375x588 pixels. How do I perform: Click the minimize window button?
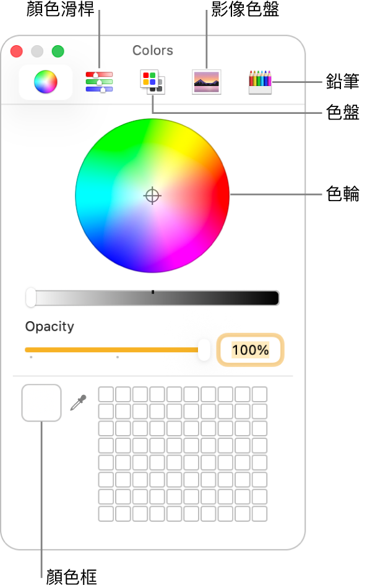click(x=37, y=51)
